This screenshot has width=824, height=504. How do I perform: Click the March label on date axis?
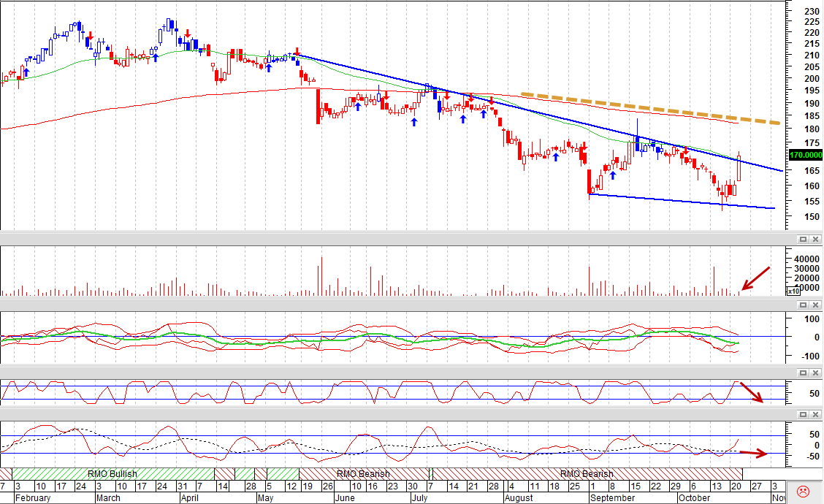107,497
